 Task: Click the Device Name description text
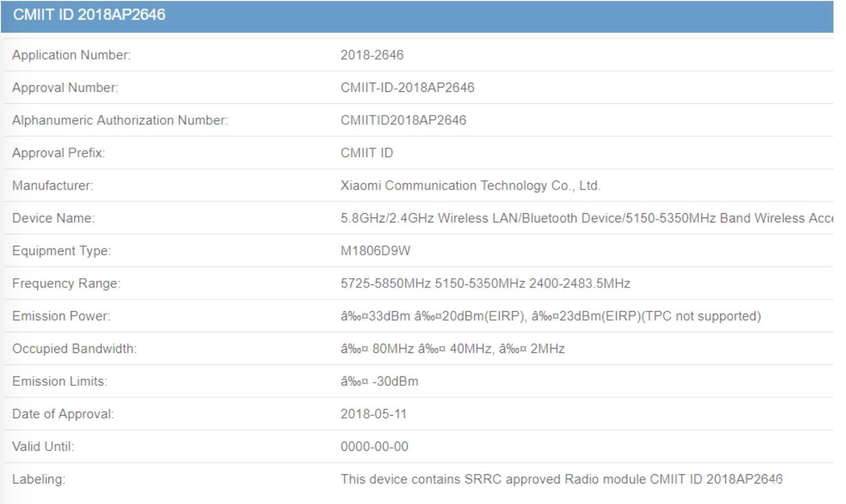pyautogui.click(x=586, y=218)
